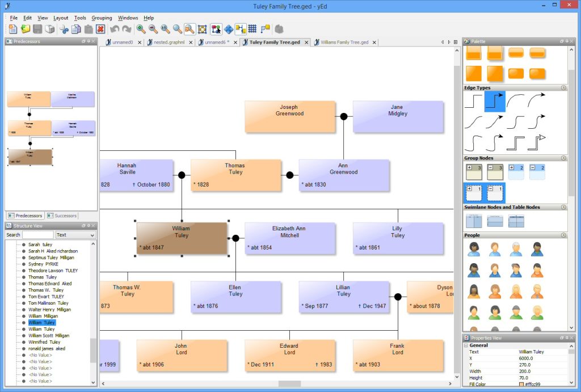Viewport: 581px width, 392px height.
Task: Switch to the Williams Family Tree.ged tab
Action: pos(344,42)
